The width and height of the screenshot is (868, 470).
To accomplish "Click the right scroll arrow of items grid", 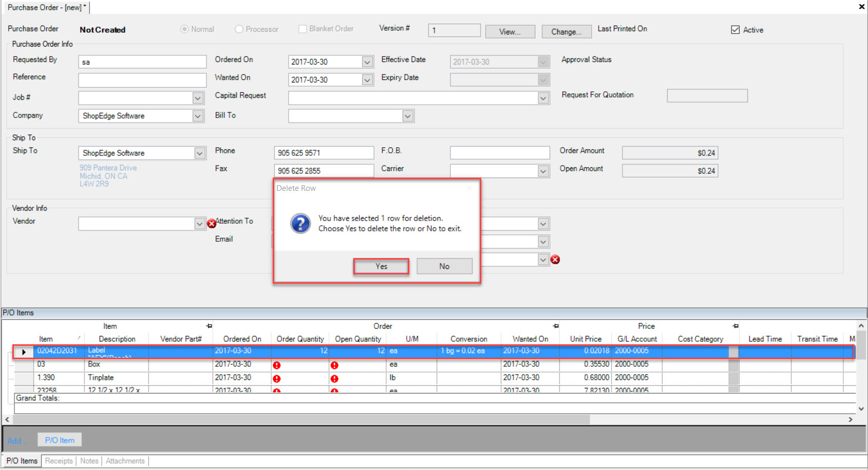I will tap(851, 419).
